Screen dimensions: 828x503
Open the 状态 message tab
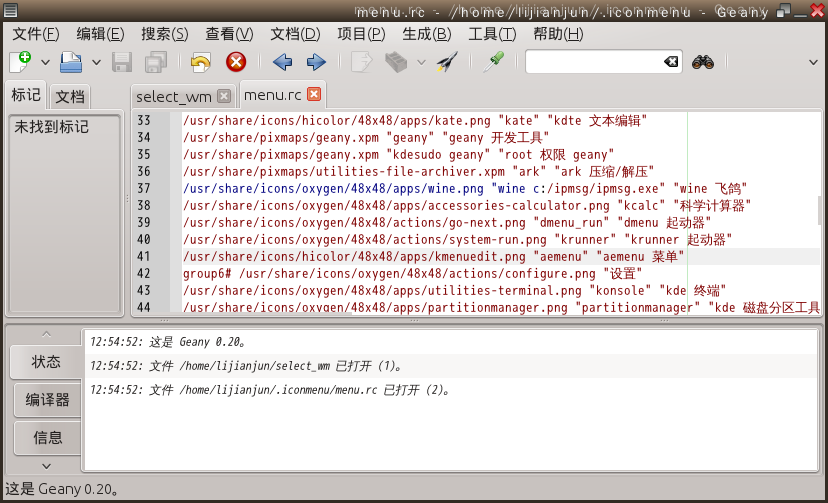[x=46, y=362]
